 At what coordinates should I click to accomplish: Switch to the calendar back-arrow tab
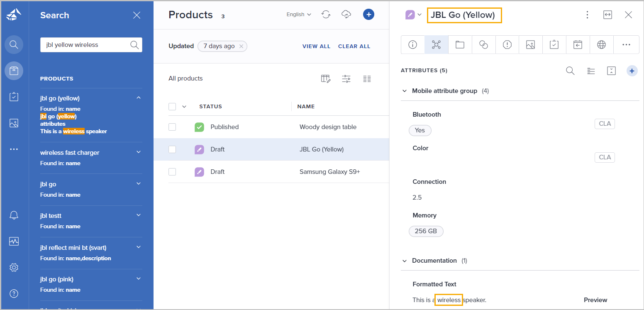pos(578,45)
